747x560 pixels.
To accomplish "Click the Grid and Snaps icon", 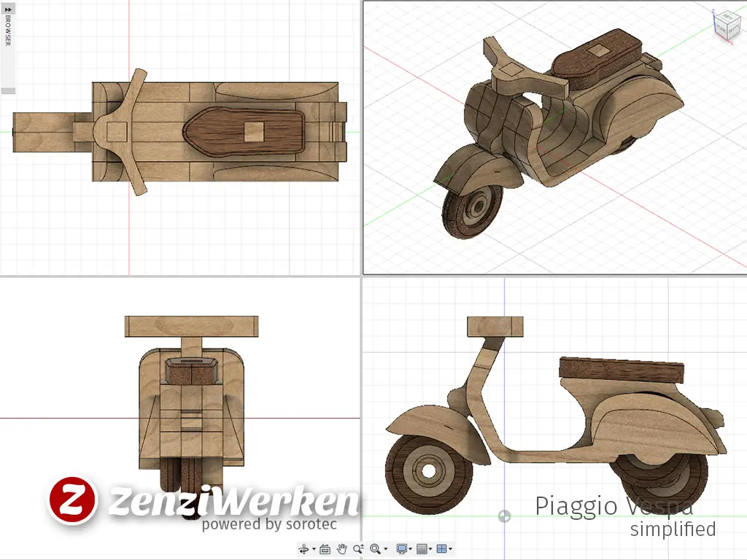I will pyautogui.click(x=422, y=549).
